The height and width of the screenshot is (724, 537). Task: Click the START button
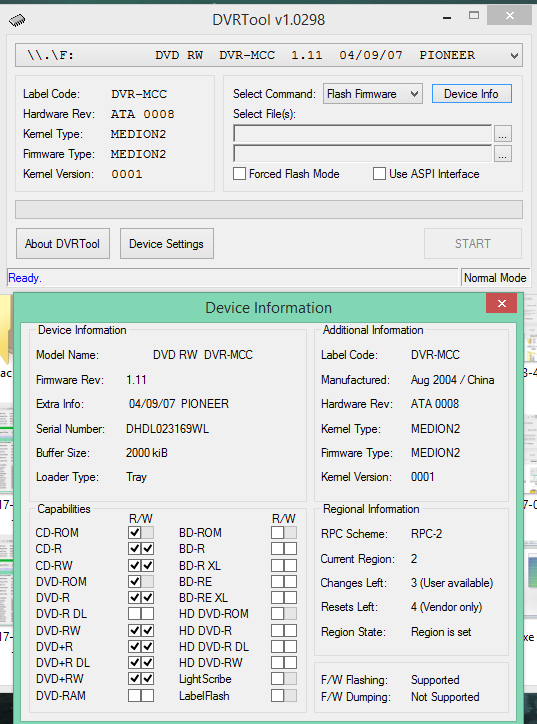[473, 243]
